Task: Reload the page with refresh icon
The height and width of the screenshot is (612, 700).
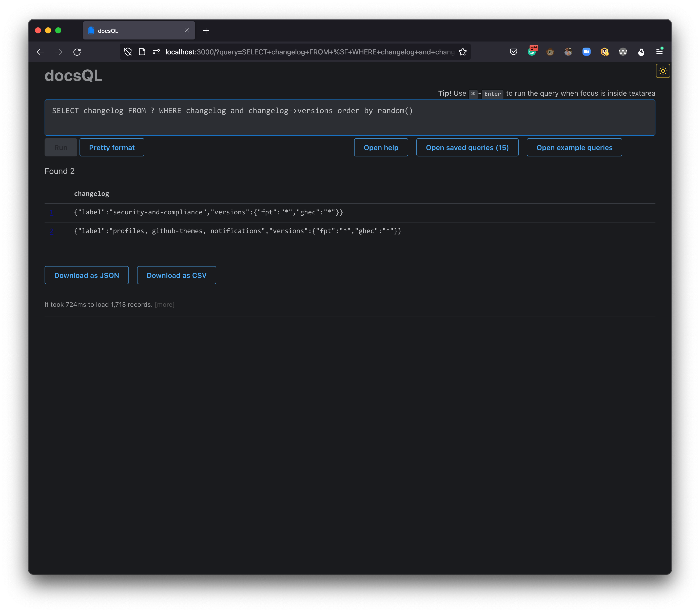Action: (77, 52)
